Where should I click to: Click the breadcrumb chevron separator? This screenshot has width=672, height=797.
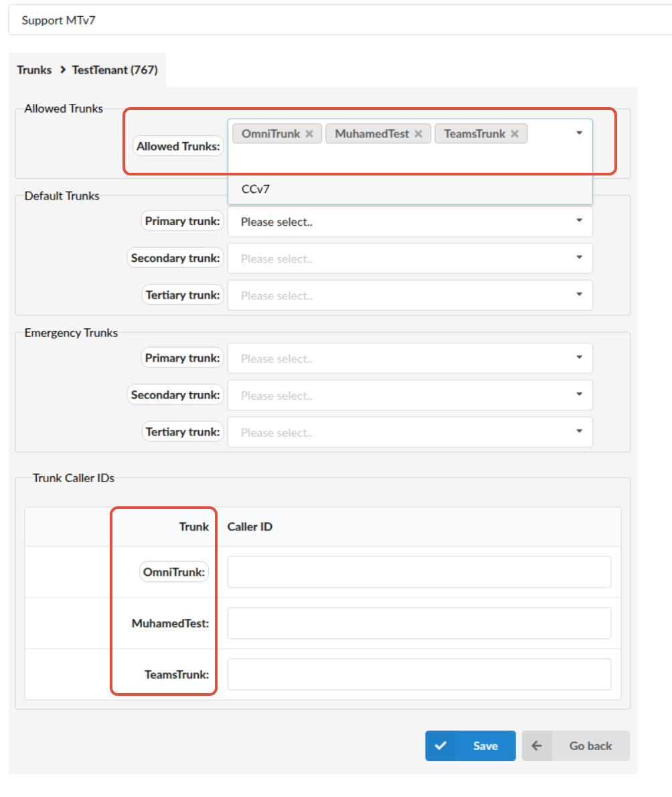point(62,70)
